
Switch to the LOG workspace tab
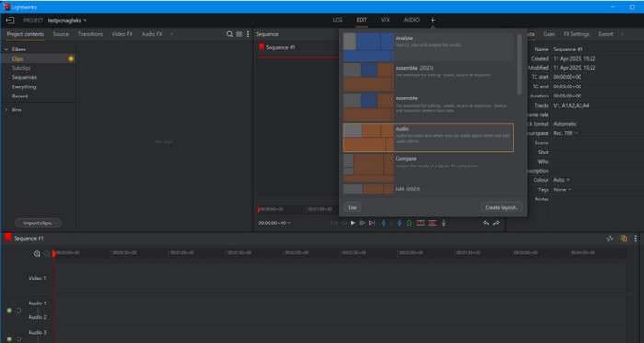[338, 20]
